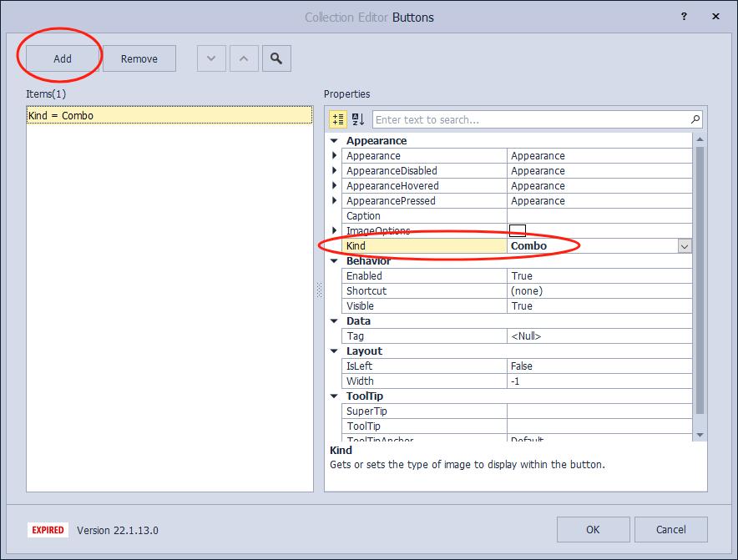Add a new button item
Screen dimensions: 738x560
tap(63, 58)
